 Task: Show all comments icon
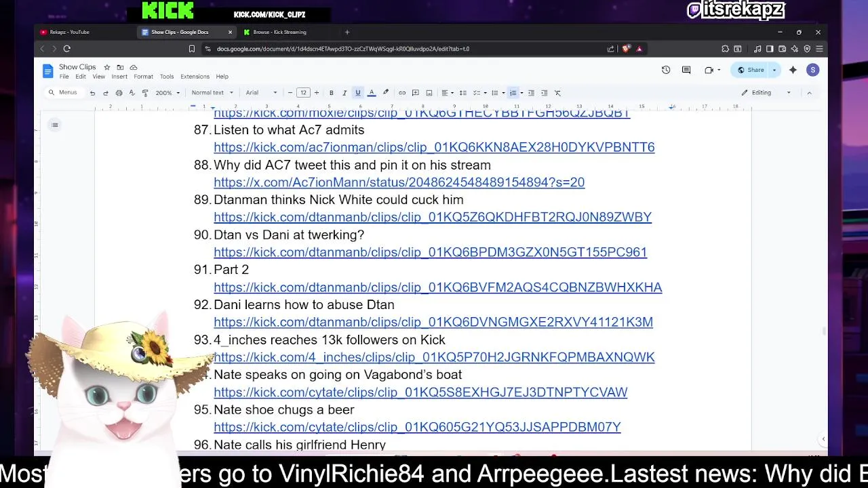pos(686,70)
